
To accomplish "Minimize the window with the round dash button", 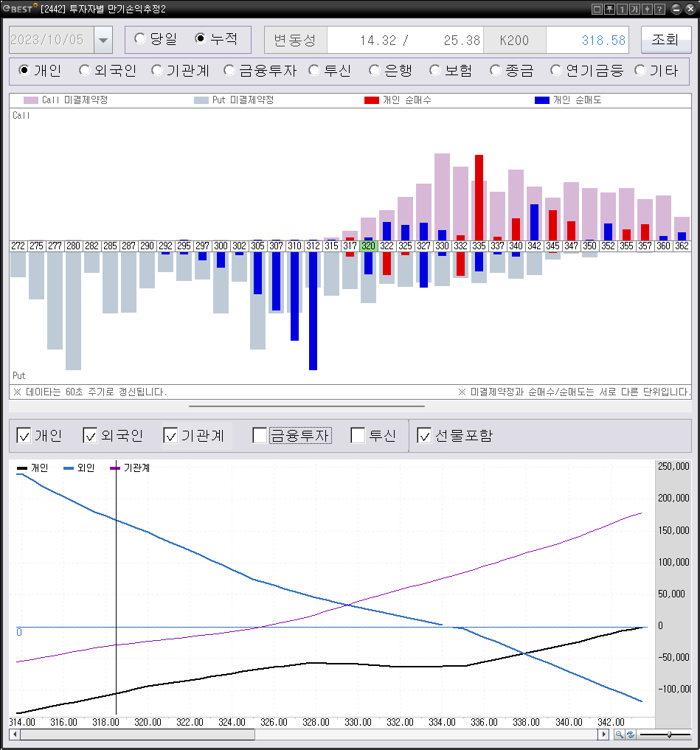I will point(676,9).
